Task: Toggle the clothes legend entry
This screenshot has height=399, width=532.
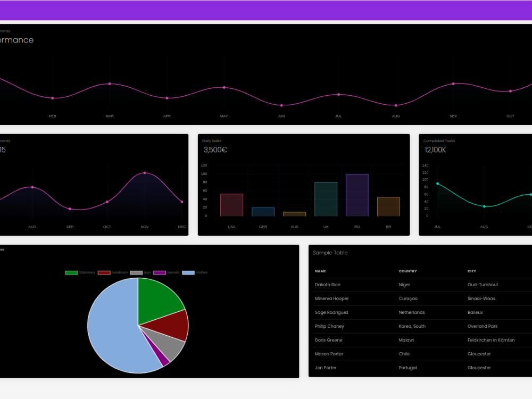Action: click(x=201, y=272)
